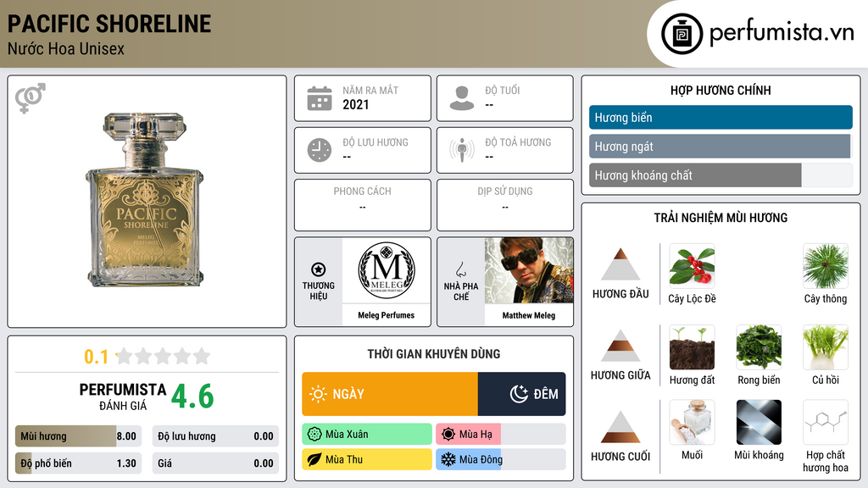Click the Pacific Shoreline bottle image
This screenshot has height=488, width=868.
point(145,200)
